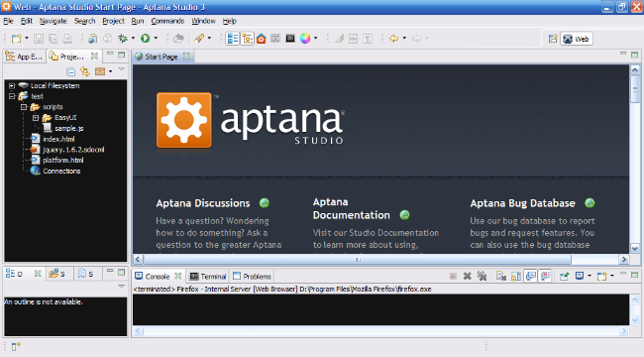
Task: Select the Web perspective button
Action: pyautogui.click(x=577, y=39)
